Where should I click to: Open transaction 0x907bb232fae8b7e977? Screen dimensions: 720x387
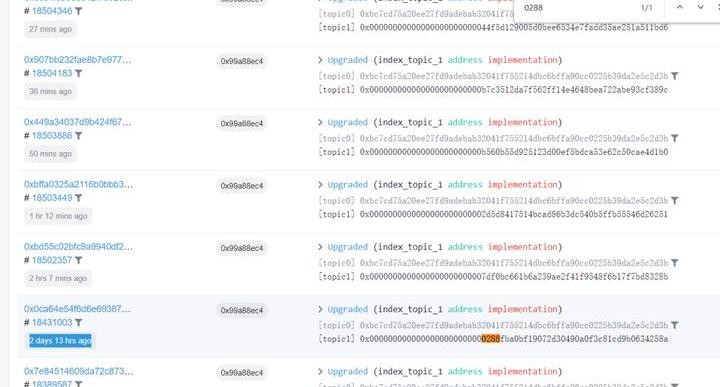pyautogui.click(x=78, y=60)
